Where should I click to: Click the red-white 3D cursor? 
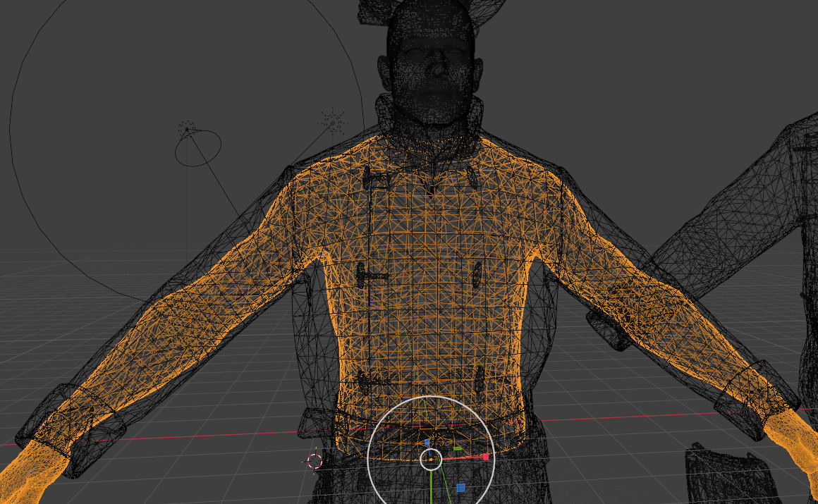[x=315, y=461]
